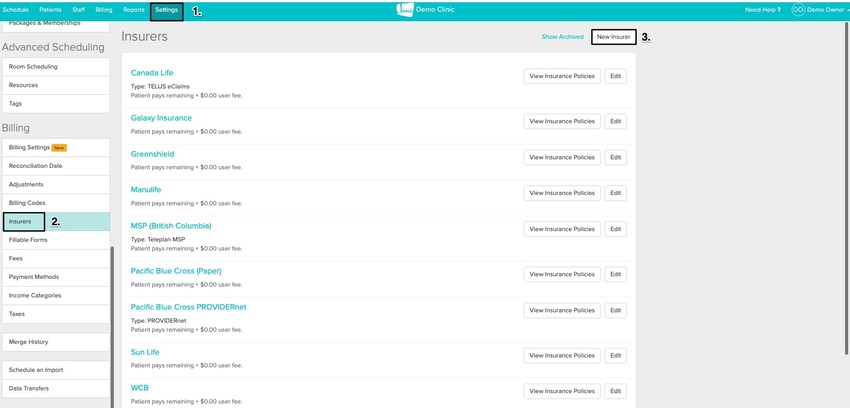View insurance policies for WCB
Screen dimensions: 850x408
(x=562, y=391)
